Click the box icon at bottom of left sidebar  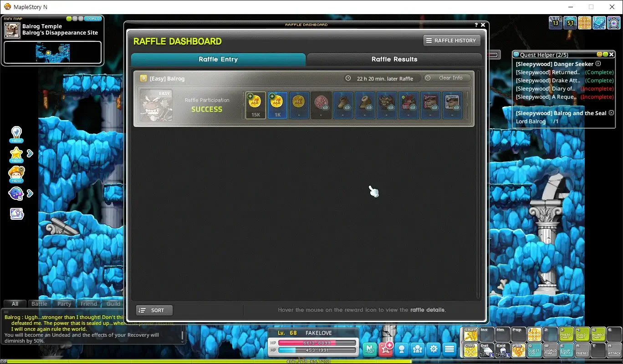[x=17, y=213]
